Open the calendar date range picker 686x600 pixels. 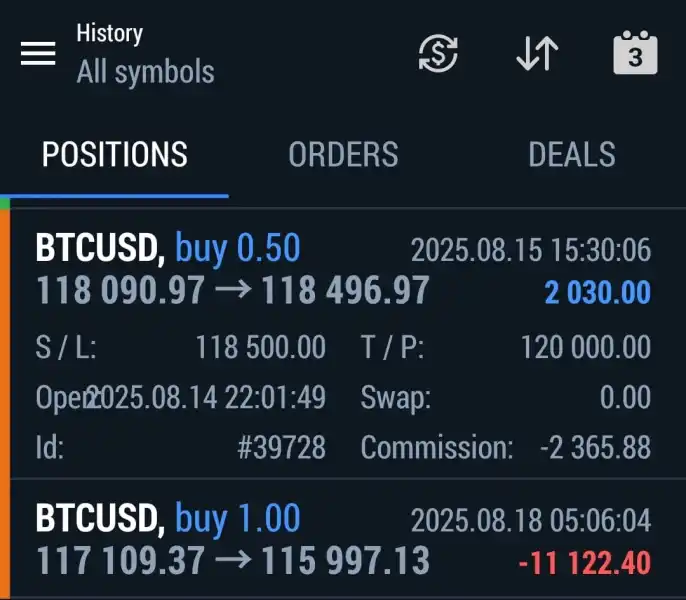[634, 53]
